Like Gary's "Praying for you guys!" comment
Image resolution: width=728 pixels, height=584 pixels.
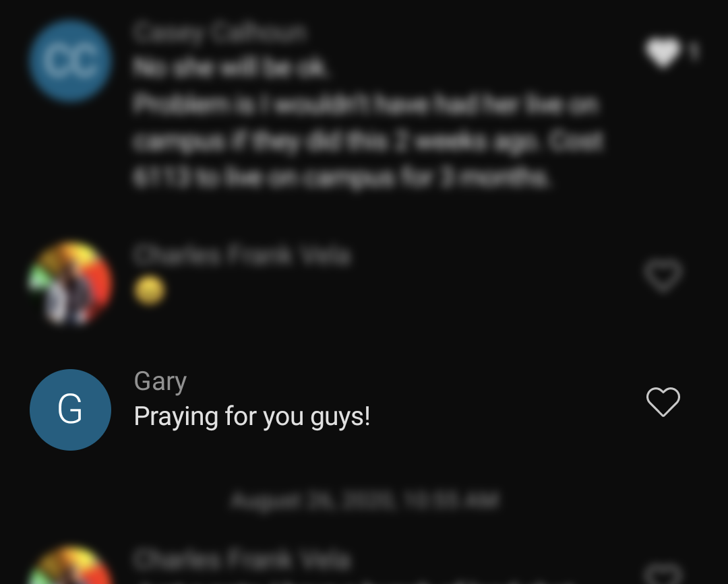[x=663, y=401]
